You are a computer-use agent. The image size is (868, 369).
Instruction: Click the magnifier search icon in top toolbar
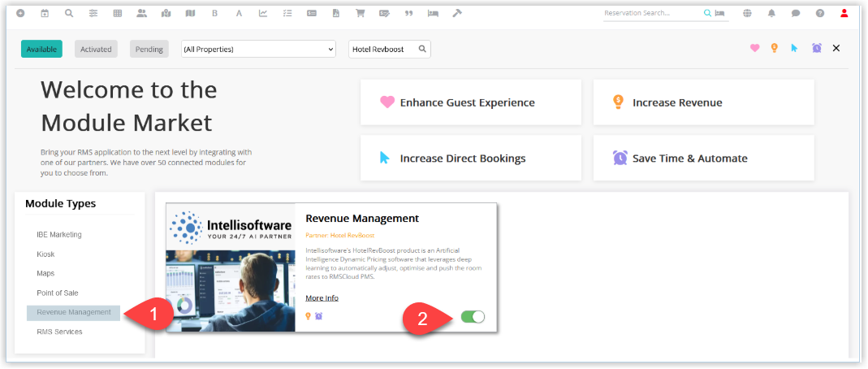click(x=69, y=13)
